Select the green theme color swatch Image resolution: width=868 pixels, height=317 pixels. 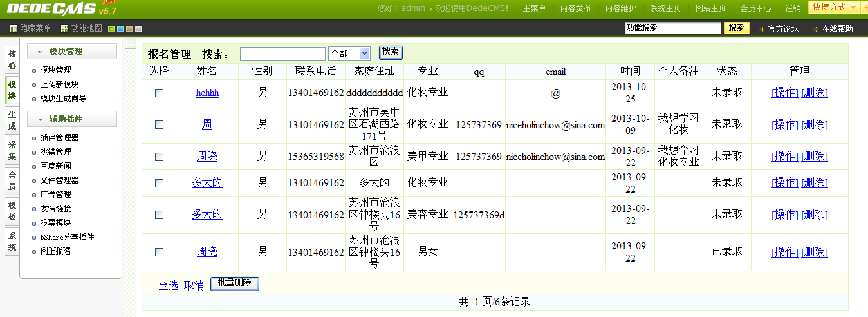tap(111, 29)
